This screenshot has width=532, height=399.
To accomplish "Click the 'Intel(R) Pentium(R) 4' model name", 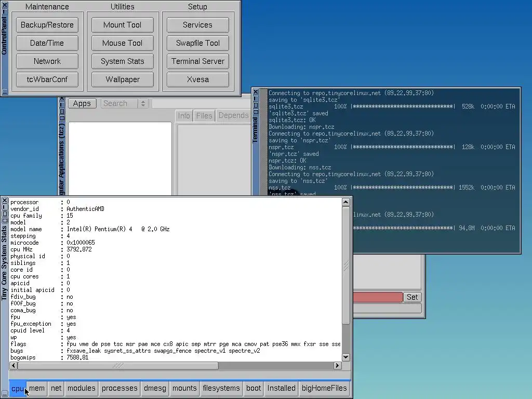I will 99,229.
